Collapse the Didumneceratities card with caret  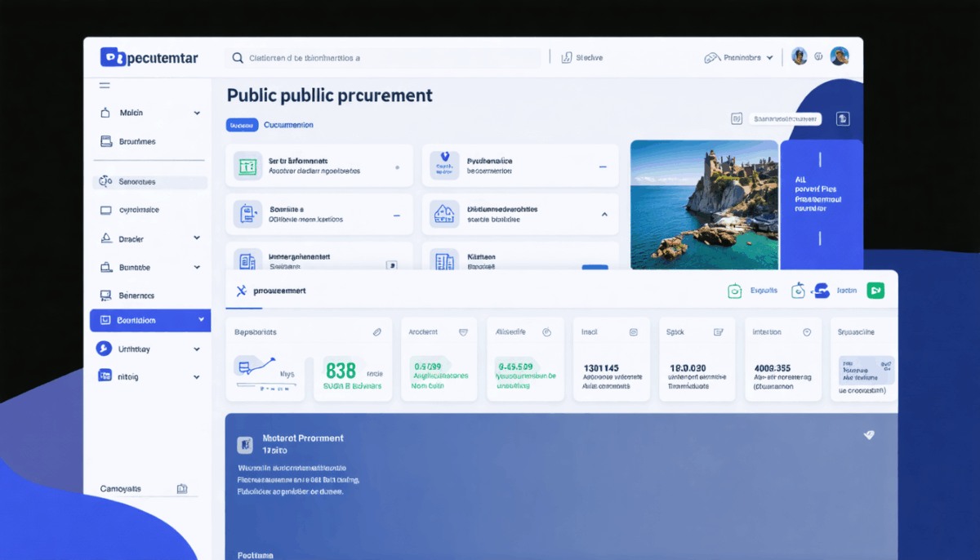(x=604, y=214)
